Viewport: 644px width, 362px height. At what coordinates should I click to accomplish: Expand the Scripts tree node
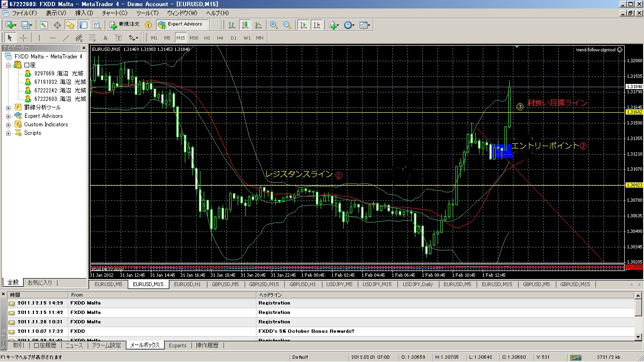tap(8, 133)
